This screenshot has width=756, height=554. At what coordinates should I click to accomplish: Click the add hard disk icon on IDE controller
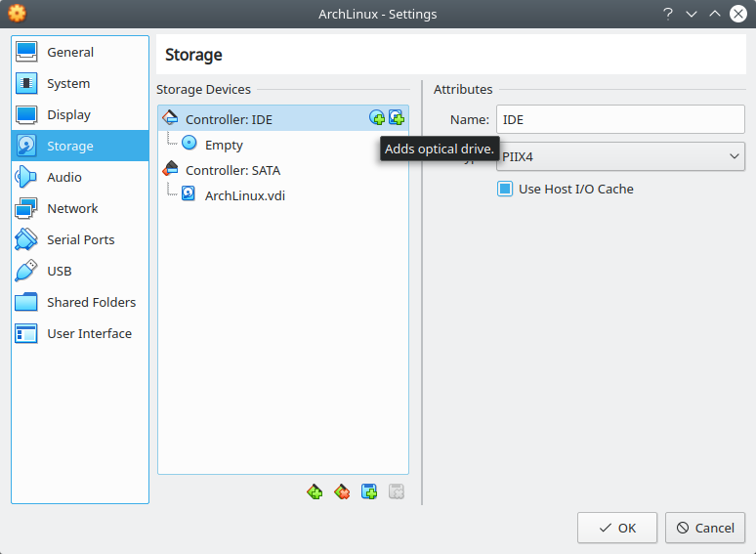pos(397,117)
